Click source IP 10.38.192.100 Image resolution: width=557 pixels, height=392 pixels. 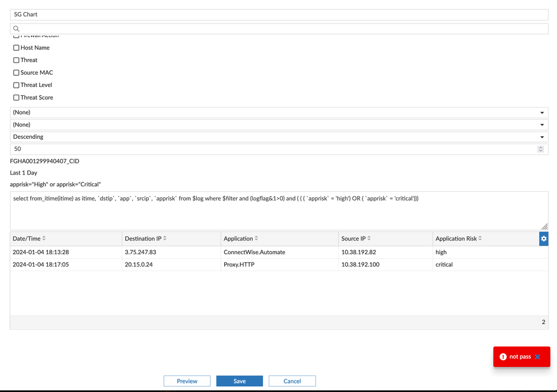point(360,264)
